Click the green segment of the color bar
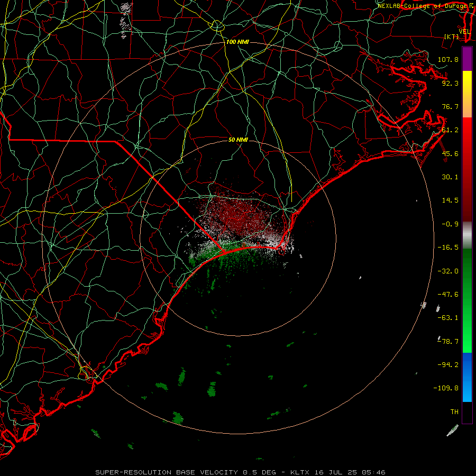The image size is (476, 476). pos(467,300)
